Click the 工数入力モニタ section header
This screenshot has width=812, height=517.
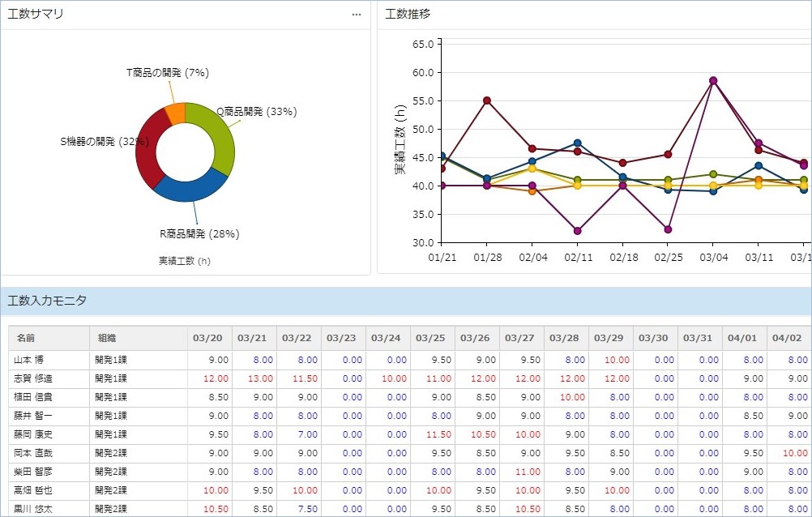tap(47, 301)
